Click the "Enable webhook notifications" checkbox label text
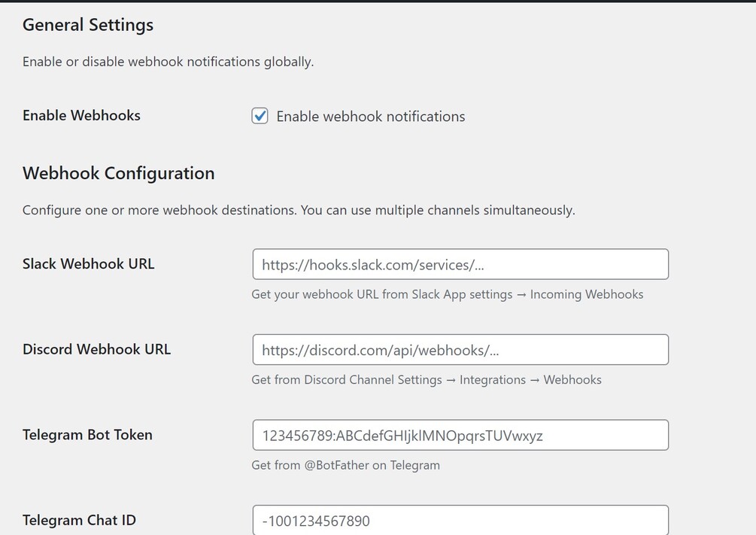 click(370, 117)
